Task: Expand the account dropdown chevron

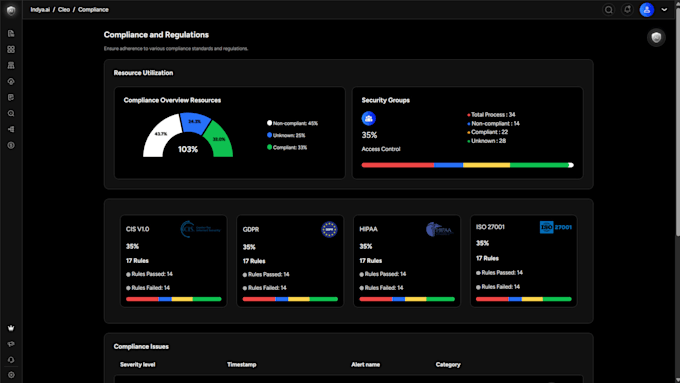Action: pos(664,10)
